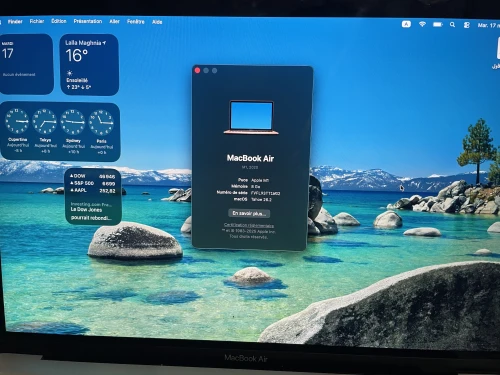
Task: Click the keyboard input source icon
Action: click(x=406, y=24)
